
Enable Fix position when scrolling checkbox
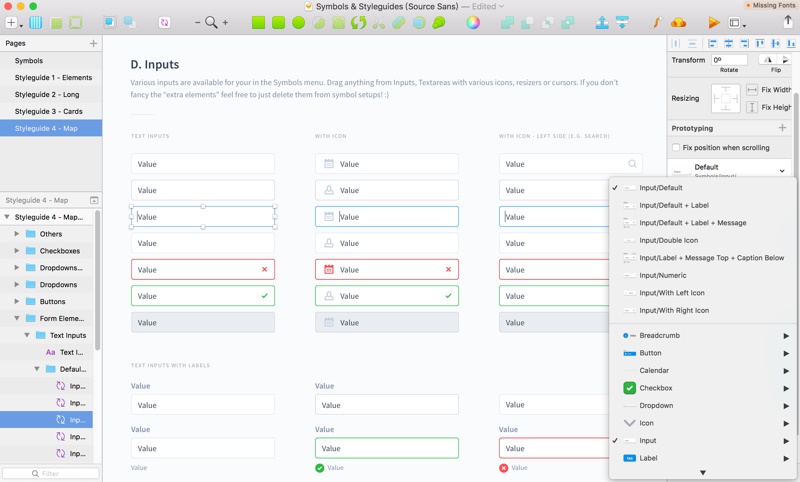[676, 148]
